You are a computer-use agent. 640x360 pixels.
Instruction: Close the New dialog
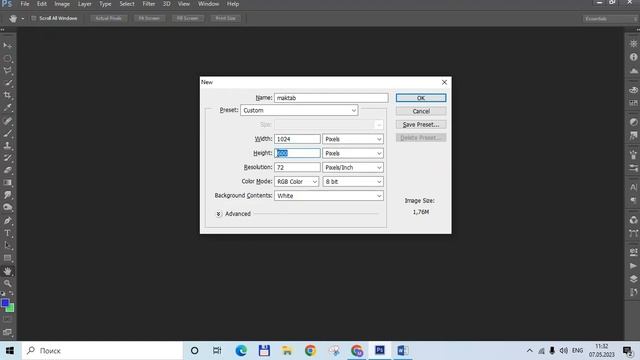click(x=444, y=82)
